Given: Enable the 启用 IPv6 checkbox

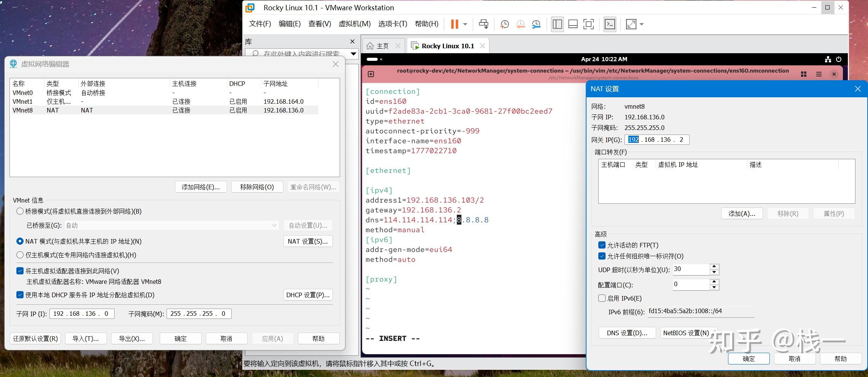Looking at the screenshot, I should [x=602, y=298].
